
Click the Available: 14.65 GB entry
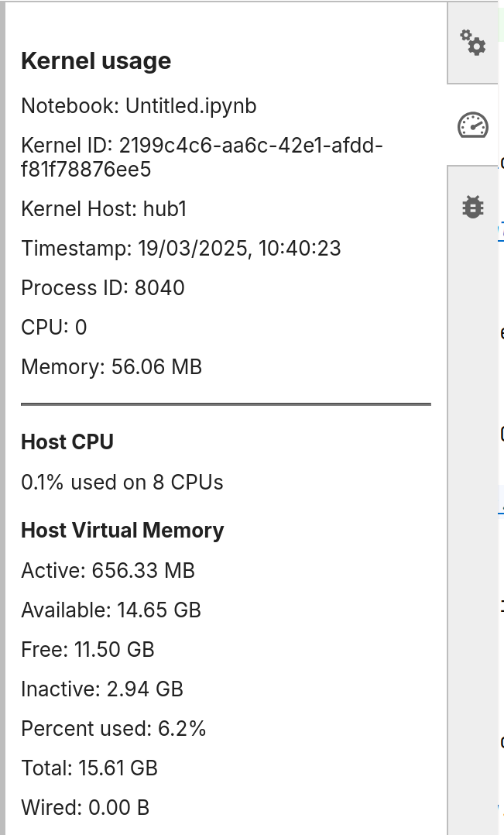tap(111, 610)
